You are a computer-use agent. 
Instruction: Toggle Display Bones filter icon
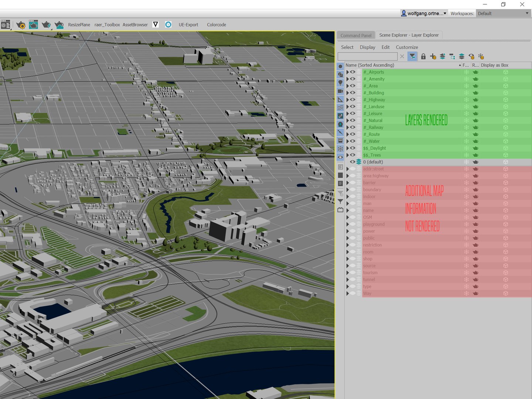point(340,132)
